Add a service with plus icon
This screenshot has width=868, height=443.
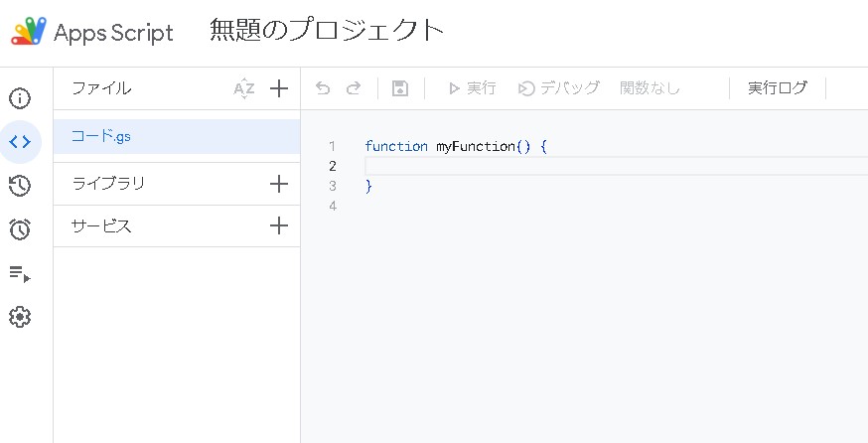279,225
